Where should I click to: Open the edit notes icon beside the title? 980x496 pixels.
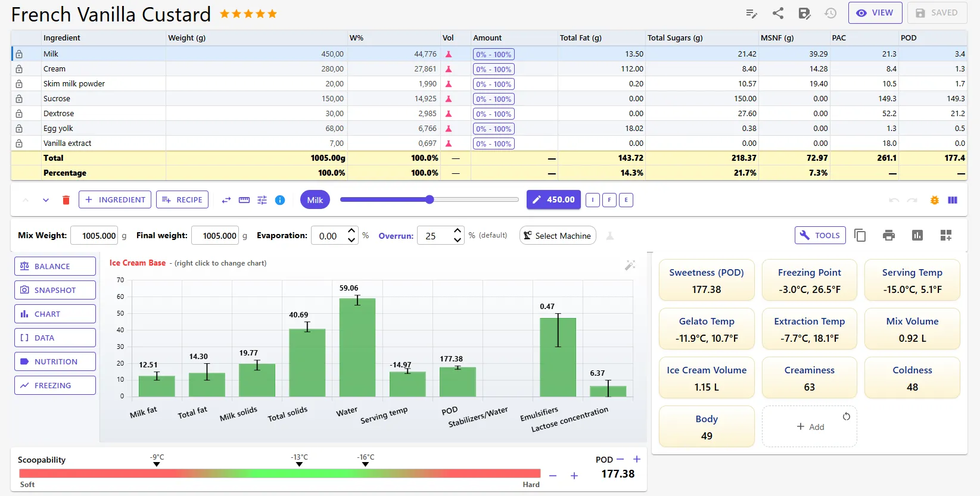pyautogui.click(x=751, y=13)
